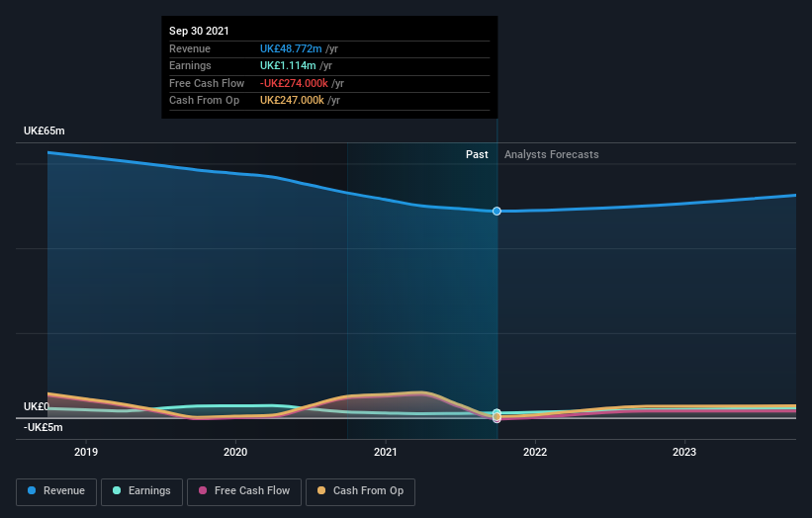The image size is (812, 518).
Task: Click the UK£247.000k cash from op value
Action: click(x=292, y=101)
